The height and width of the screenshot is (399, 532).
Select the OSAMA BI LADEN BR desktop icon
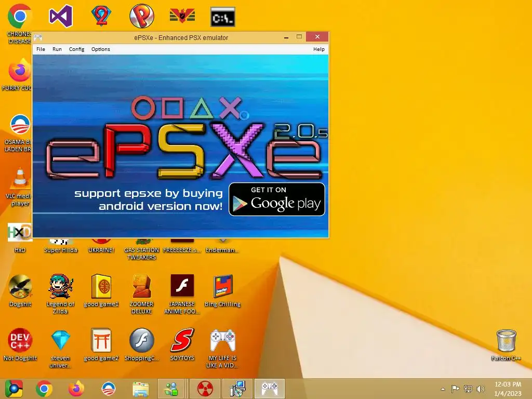(x=20, y=125)
